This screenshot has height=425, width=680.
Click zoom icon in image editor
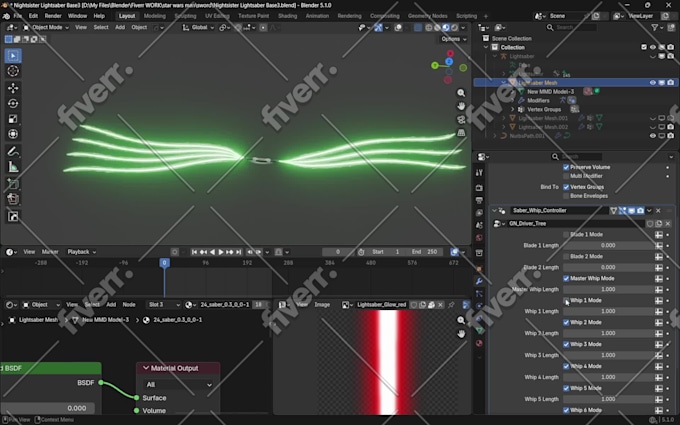[461, 320]
